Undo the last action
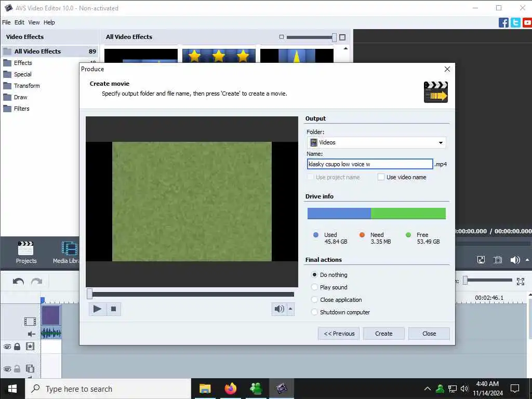 click(18, 281)
